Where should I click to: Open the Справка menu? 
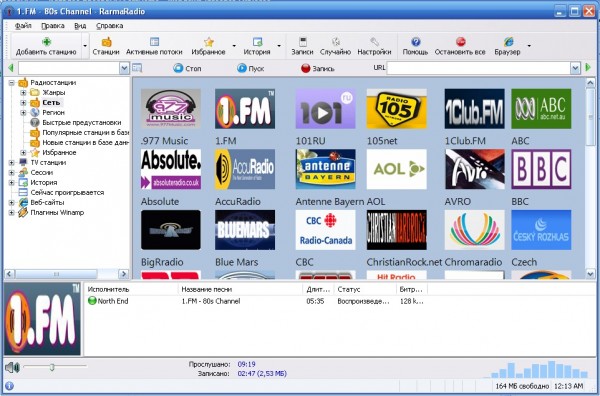[x=109, y=26]
